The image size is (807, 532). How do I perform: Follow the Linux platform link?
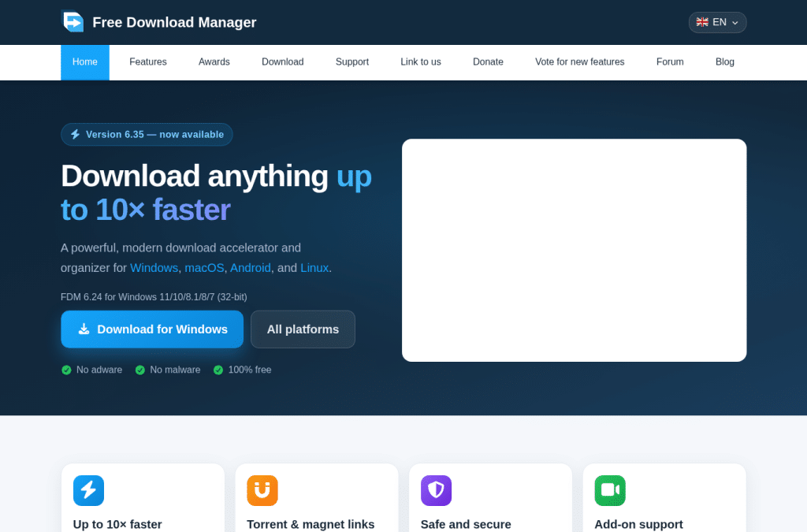314,267
